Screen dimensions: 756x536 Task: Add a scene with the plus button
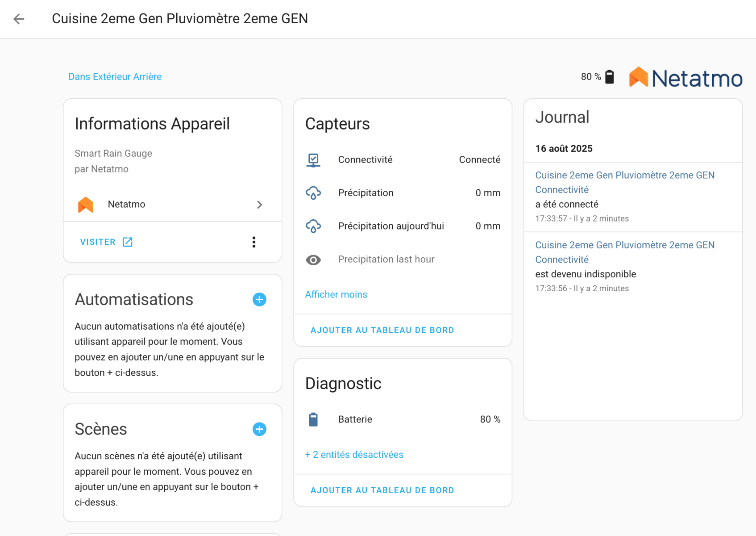click(x=259, y=429)
